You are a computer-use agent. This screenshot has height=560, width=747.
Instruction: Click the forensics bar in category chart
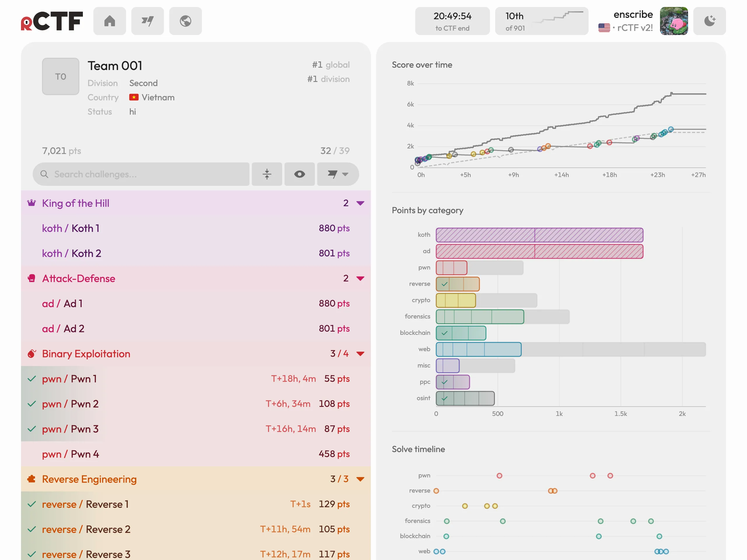pos(480,317)
